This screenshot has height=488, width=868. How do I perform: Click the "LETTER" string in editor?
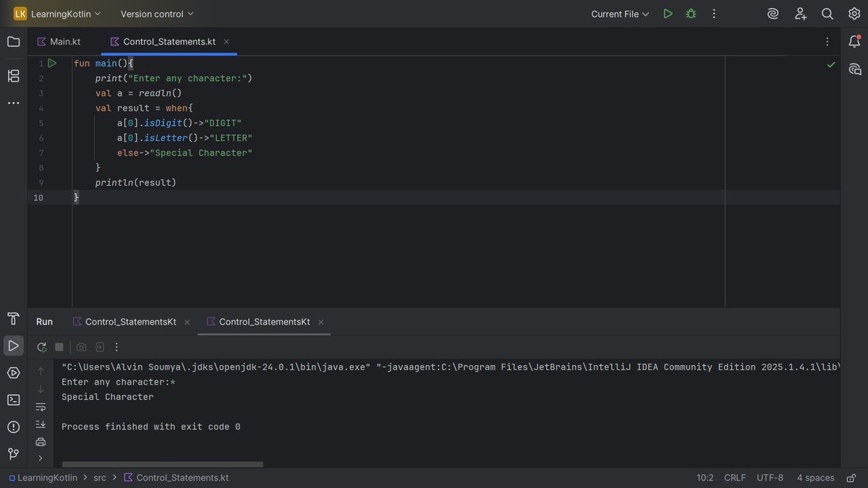click(231, 138)
